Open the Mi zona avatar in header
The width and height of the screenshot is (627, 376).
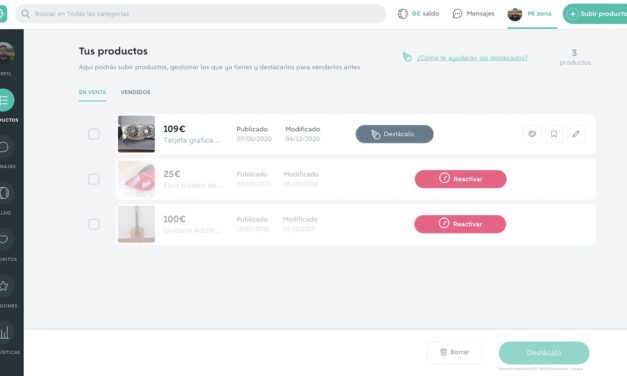tap(515, 14)
